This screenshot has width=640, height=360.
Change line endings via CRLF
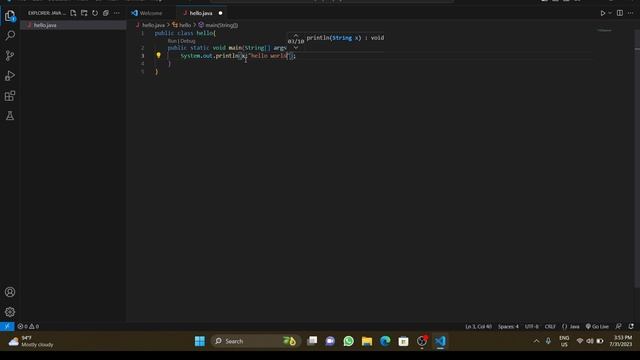550,327
